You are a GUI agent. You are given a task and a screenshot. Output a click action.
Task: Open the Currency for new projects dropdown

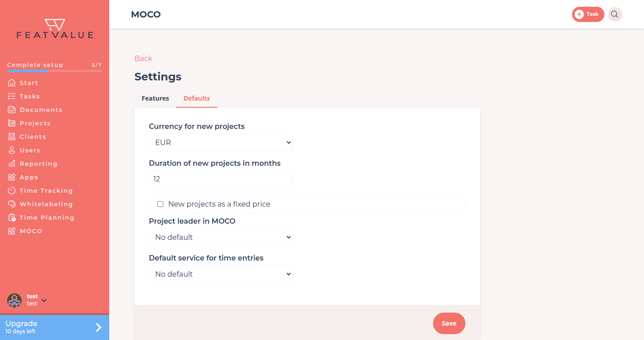pyautogui.click(x=221, y=142)
